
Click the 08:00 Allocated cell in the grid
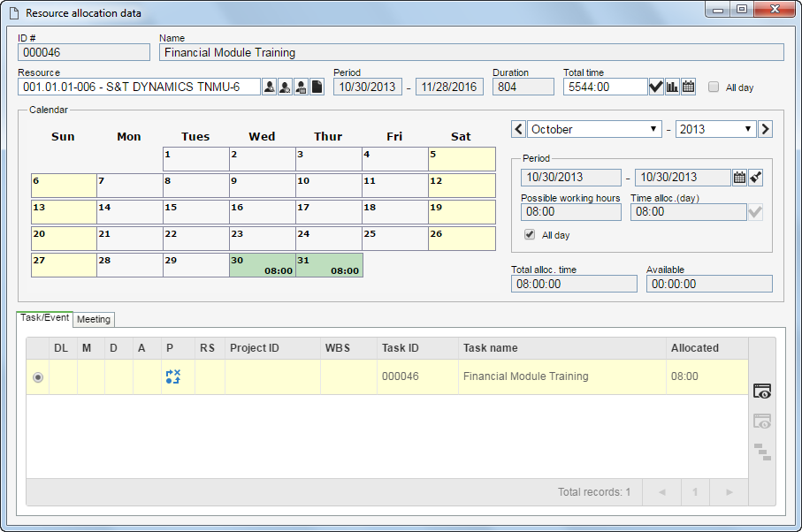pos(707,376)
